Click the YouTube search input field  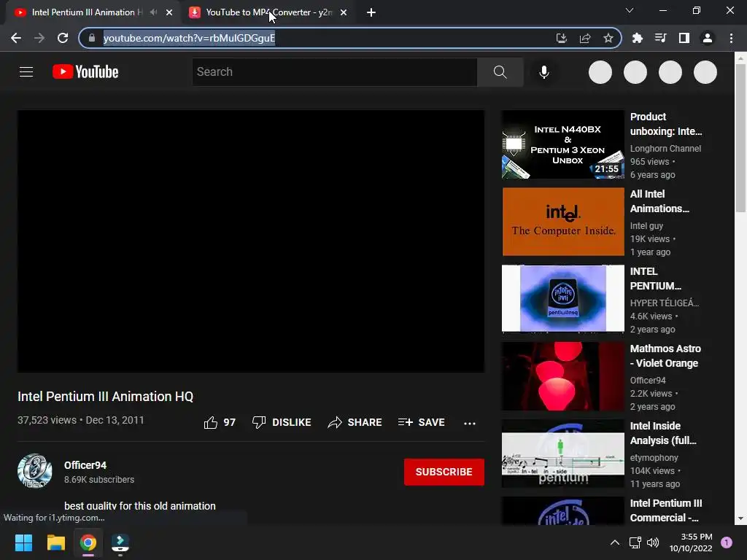click(x=334, y=72)
